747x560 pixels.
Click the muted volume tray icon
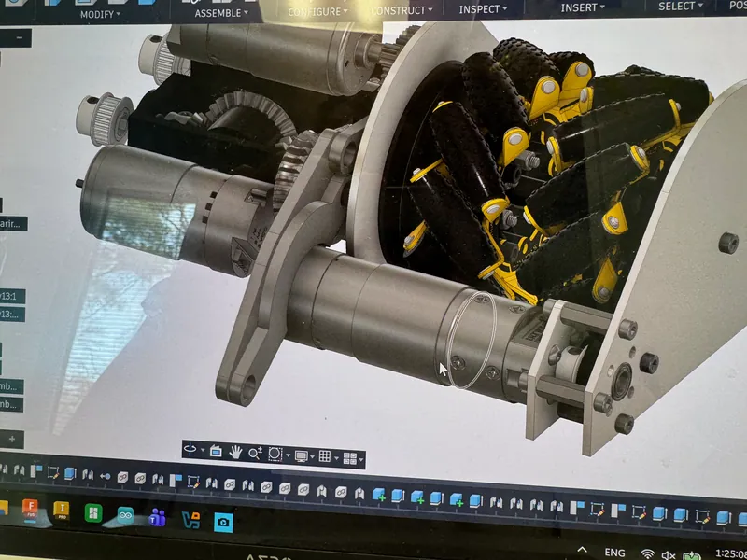[x=669, y=555]
